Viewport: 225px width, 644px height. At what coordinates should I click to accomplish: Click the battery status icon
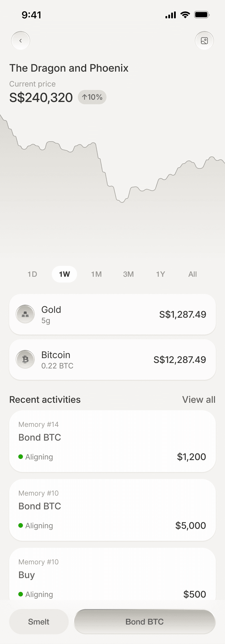click(x=202, y=15)
